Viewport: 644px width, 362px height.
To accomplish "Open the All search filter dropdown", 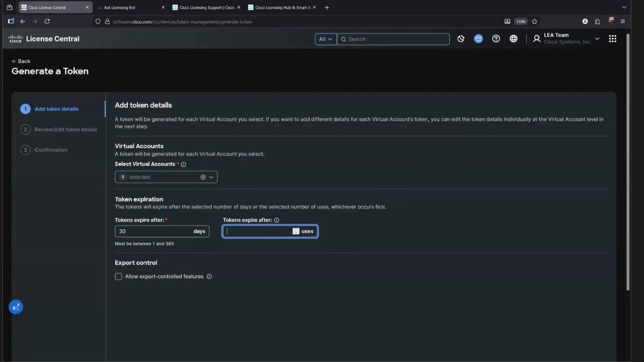I will point(326,39).
